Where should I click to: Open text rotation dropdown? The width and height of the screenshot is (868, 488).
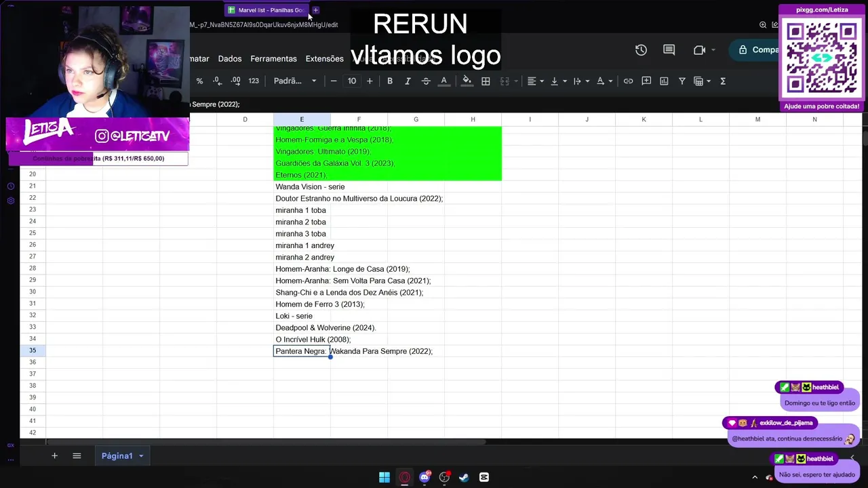[x=604, y=81]
